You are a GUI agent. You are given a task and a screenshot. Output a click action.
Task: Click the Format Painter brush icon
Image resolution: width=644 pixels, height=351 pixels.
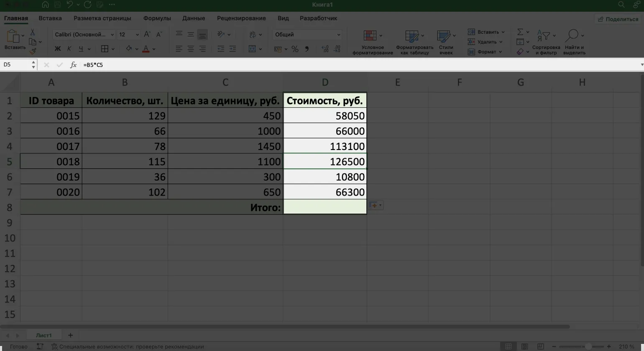tap(33, 51)
